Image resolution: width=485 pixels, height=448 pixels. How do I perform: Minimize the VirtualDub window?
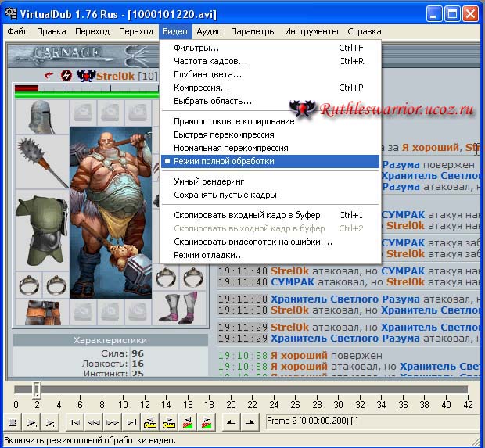(x=434, y=14)
